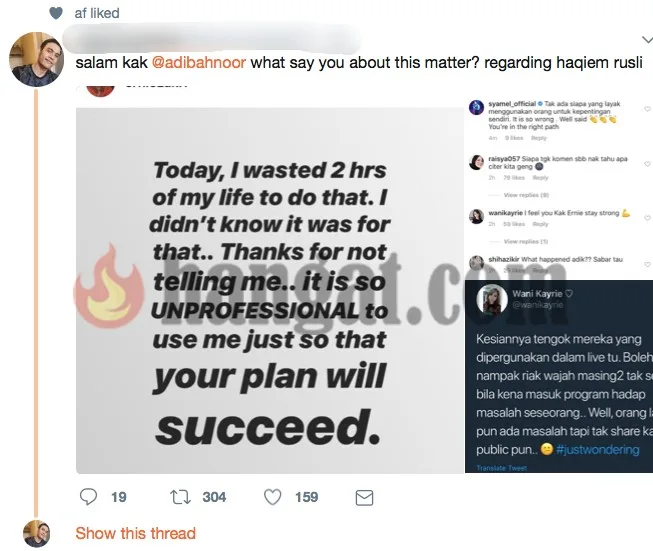The height and width of the screenshot is (551, 653).
Task: Click syamel_official's comment avatar
Action: click(x=476, y=107)
